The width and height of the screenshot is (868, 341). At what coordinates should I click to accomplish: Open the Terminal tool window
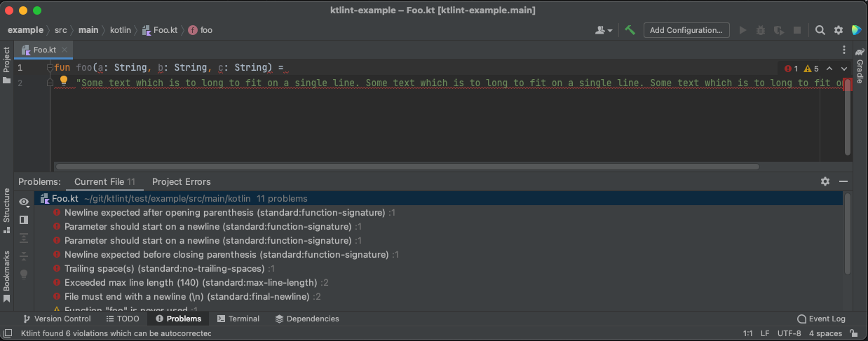238,319
